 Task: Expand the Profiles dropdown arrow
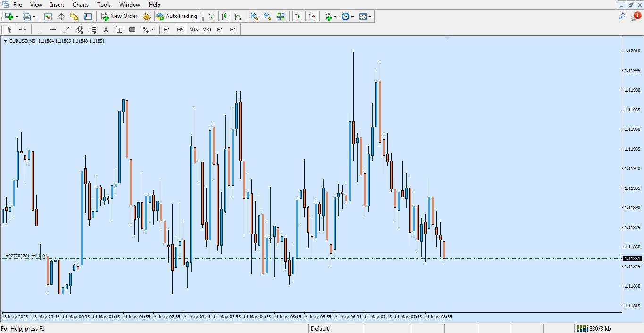pyautogui.click(x=34, y=17)
